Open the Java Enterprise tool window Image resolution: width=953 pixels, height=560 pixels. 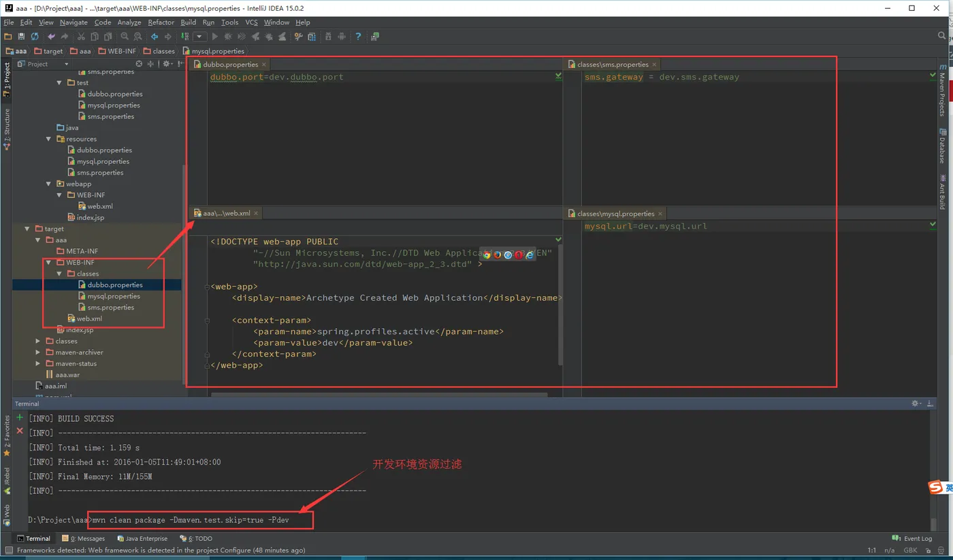(142, 538)
